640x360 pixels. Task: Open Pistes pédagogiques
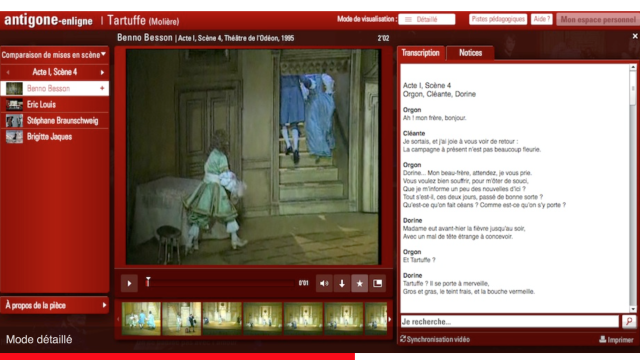pos(498,19)
